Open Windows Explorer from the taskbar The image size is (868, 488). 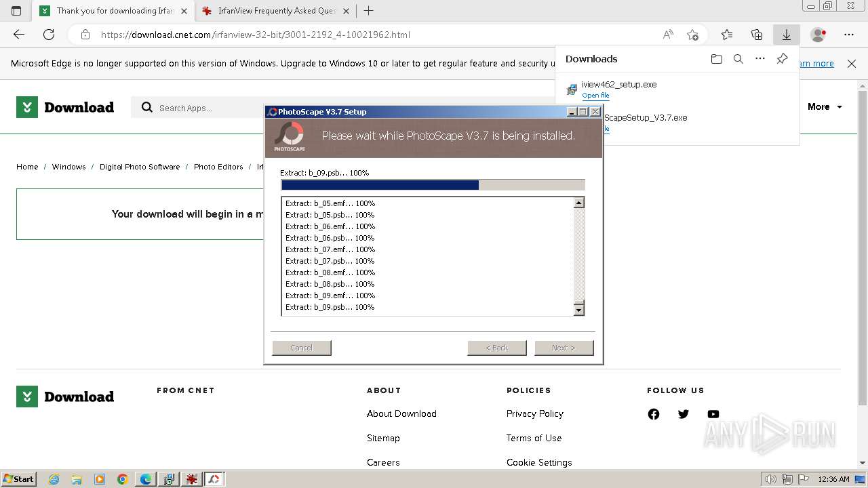(77, 479)
